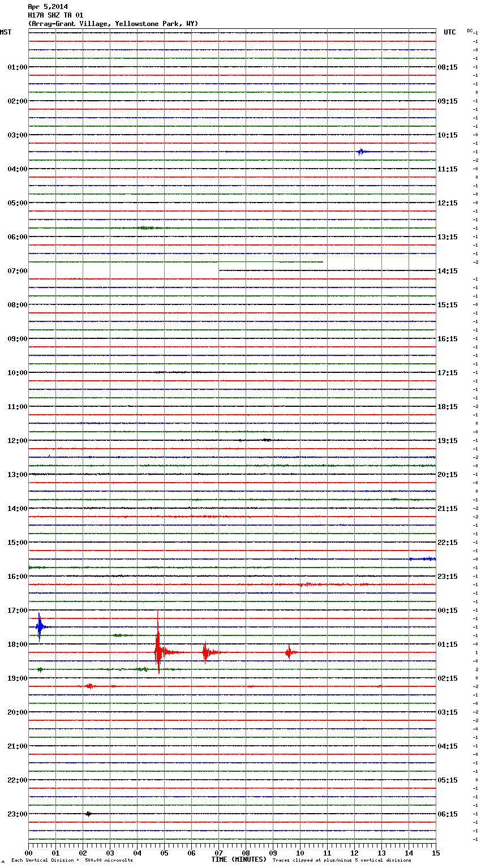Click the MST column header
Screen dimensions: 481x868
tap(6, 32)
